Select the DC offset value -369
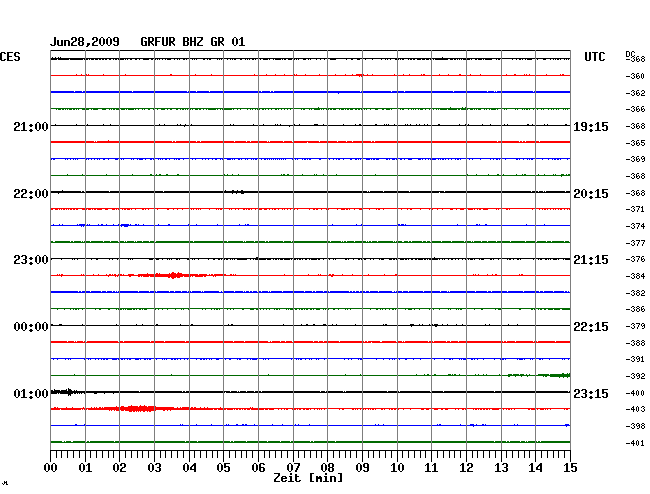This screenshot has width=650, height=494. pos(635,159)
